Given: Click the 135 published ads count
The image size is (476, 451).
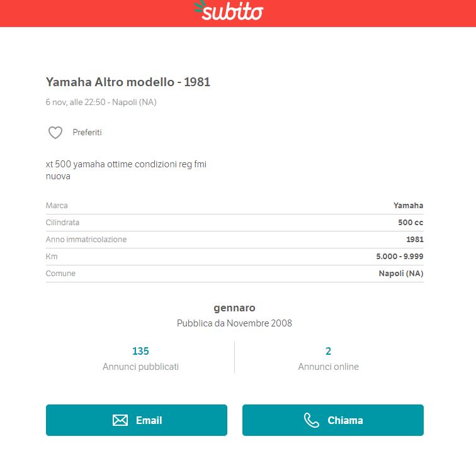Looking at the screenshot, I should (x=140, y=351).
